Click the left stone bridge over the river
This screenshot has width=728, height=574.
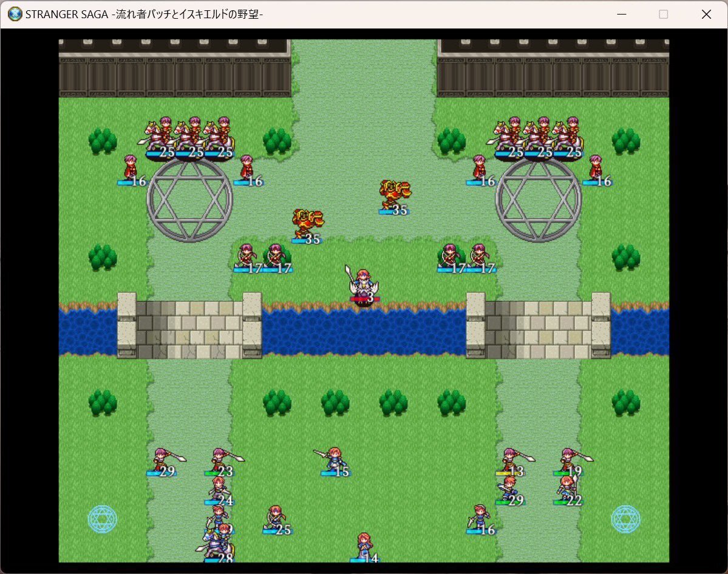click(189, 326)
